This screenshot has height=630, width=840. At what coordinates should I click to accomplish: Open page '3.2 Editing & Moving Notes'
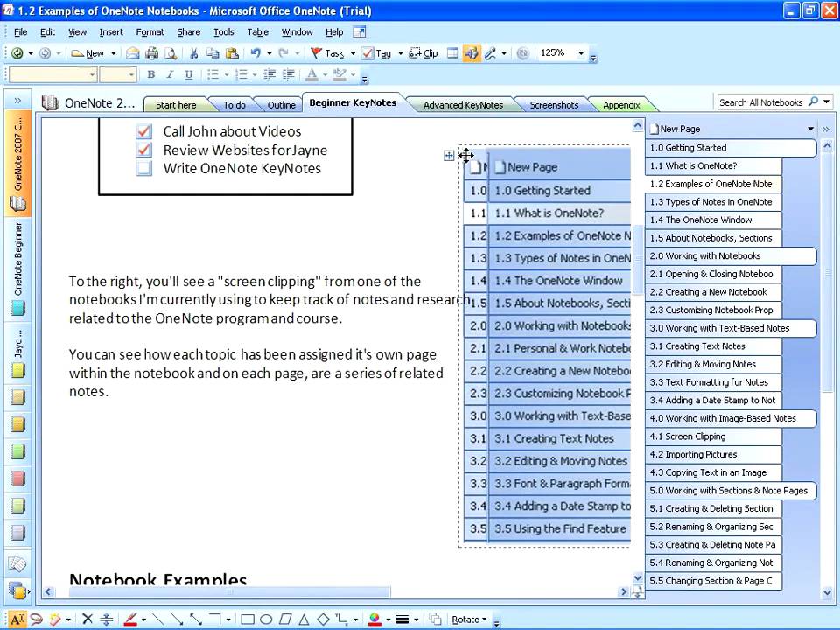(713, 364)
